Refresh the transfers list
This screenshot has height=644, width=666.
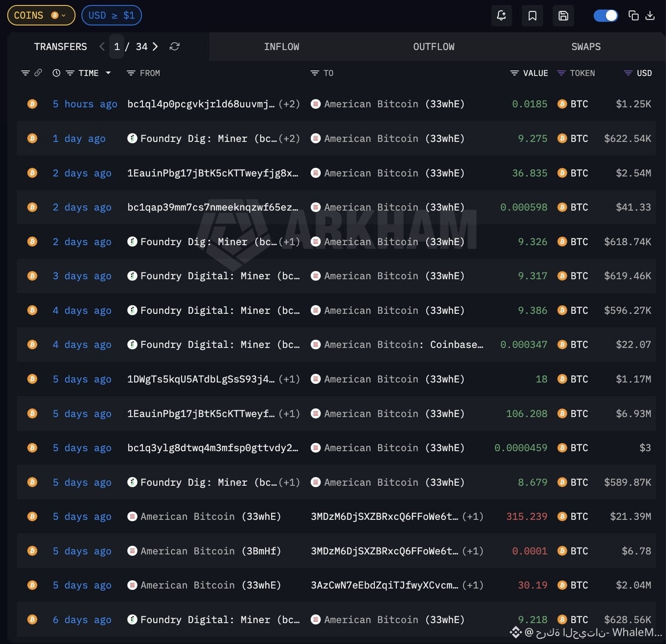coord(174,46)
